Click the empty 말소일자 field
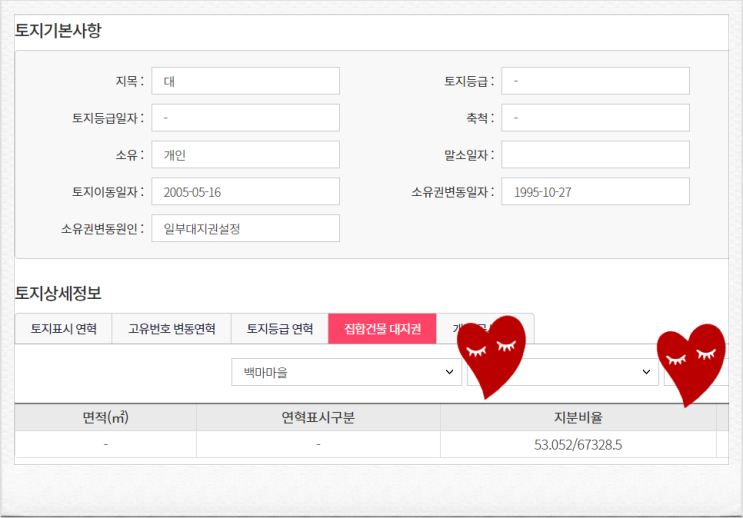The height and width of the screenshot is (518, 743). (595, 154)
